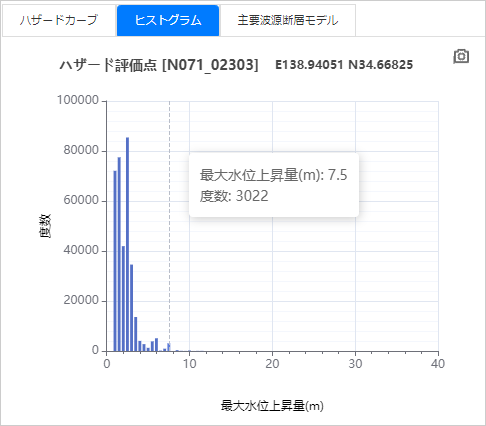
Task: Select the ヒストグラム tab
Action: point(168,20)
